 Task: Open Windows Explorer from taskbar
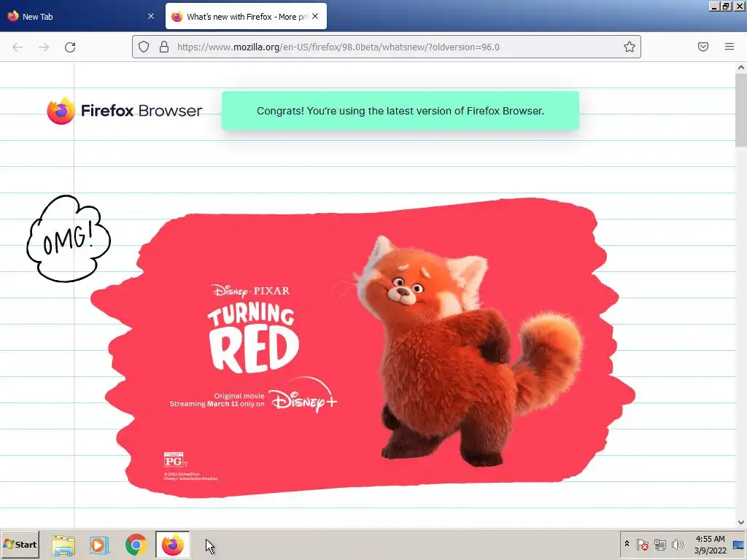[x=63, y=545]
